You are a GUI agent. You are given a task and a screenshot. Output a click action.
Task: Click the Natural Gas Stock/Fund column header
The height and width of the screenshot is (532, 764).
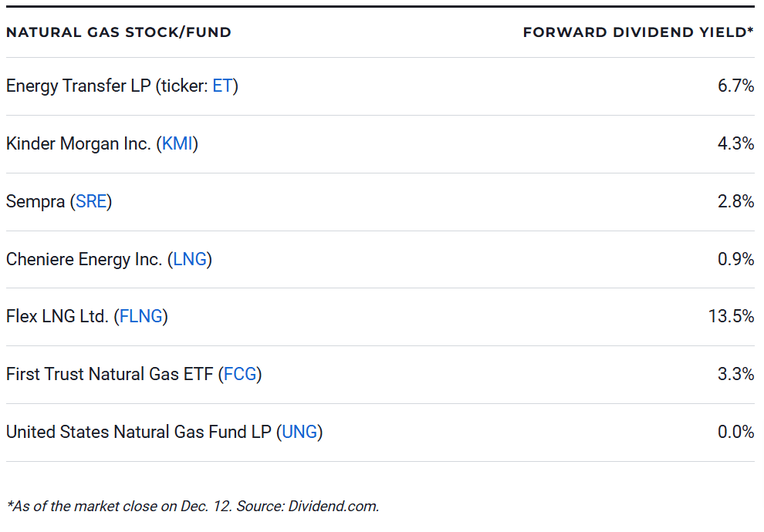[119, 32]
